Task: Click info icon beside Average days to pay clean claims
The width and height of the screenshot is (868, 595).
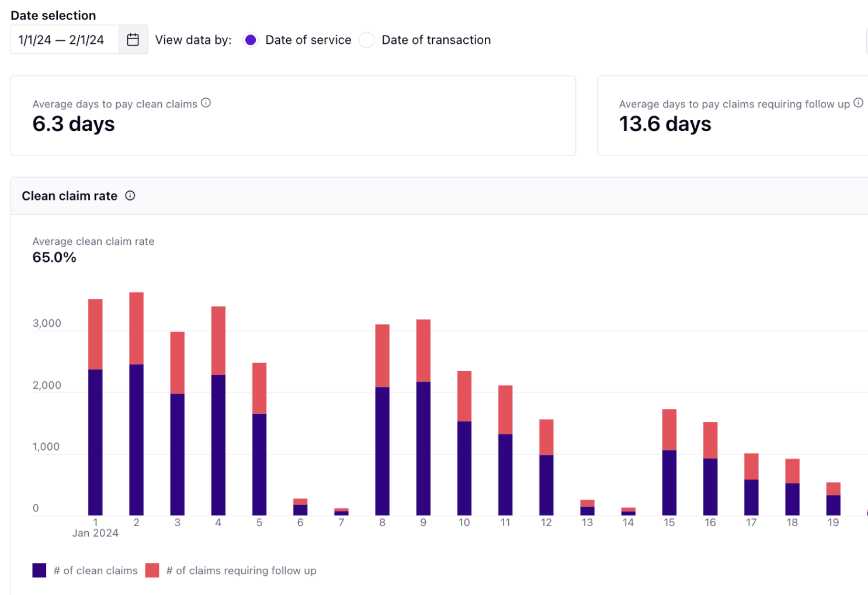Action: 206,103
